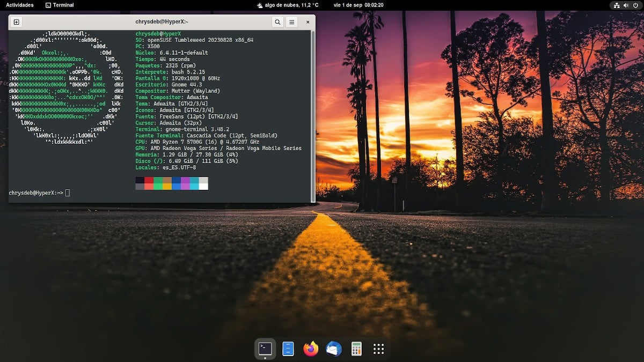Image resolution: width=644 pixels, height=362 pixels.
Task: Click the yellow swatch in bottom color row
Action: 167,187
